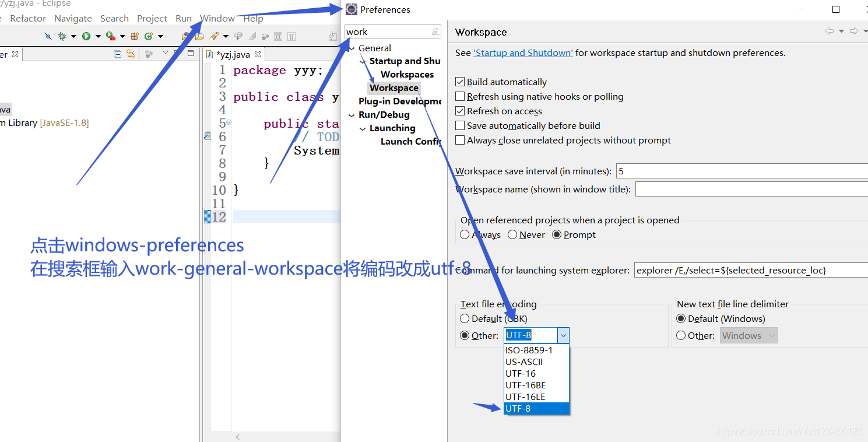Viewport: 868px width, 442px height.
Task: Open back-history dropdown in Preferences header
Action: tap(841, 31)
